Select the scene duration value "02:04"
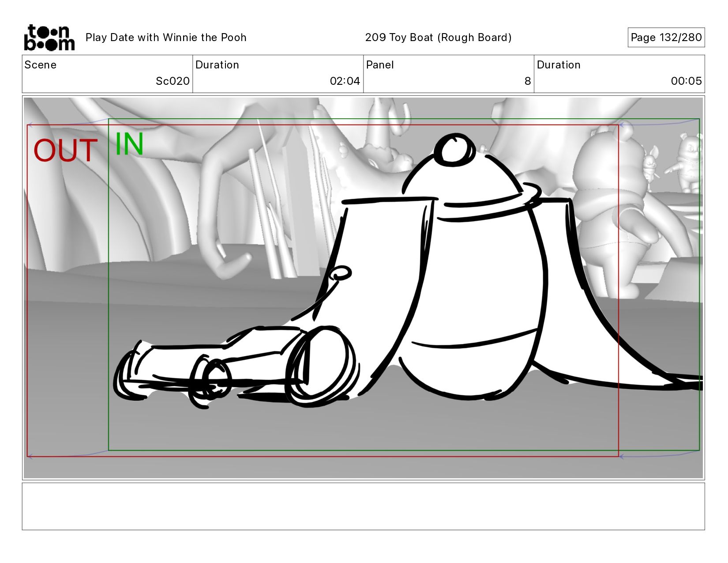728x563 pixels. [345, 81]
